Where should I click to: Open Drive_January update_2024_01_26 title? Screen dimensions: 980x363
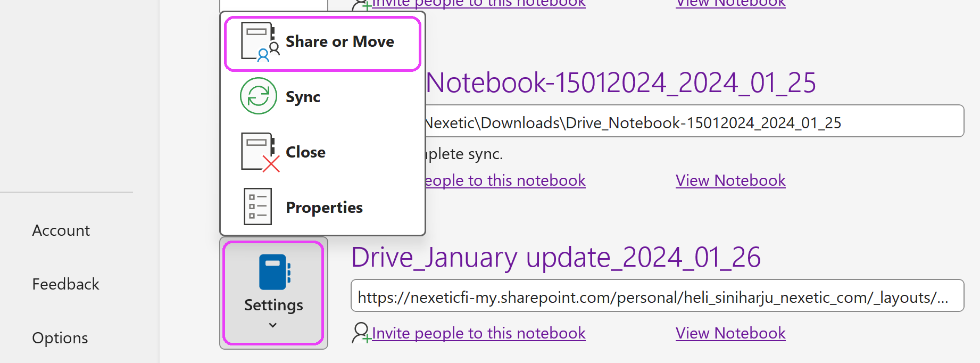click(556, 258)
